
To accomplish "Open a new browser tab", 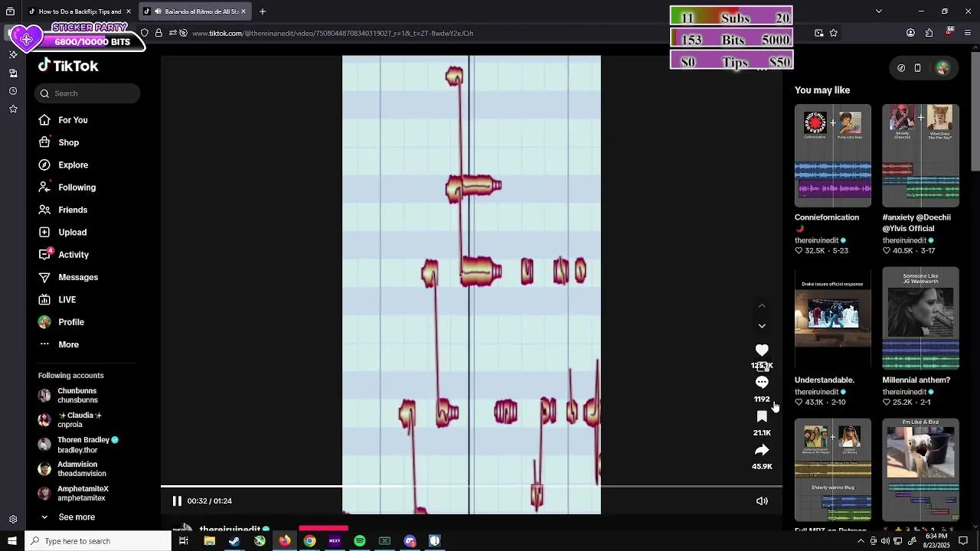I will coord(262,11).
